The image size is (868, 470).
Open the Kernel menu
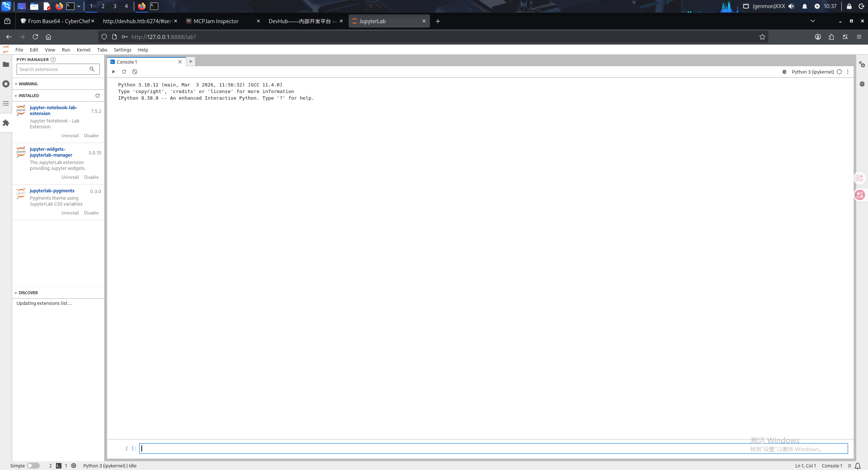point(84,50)
